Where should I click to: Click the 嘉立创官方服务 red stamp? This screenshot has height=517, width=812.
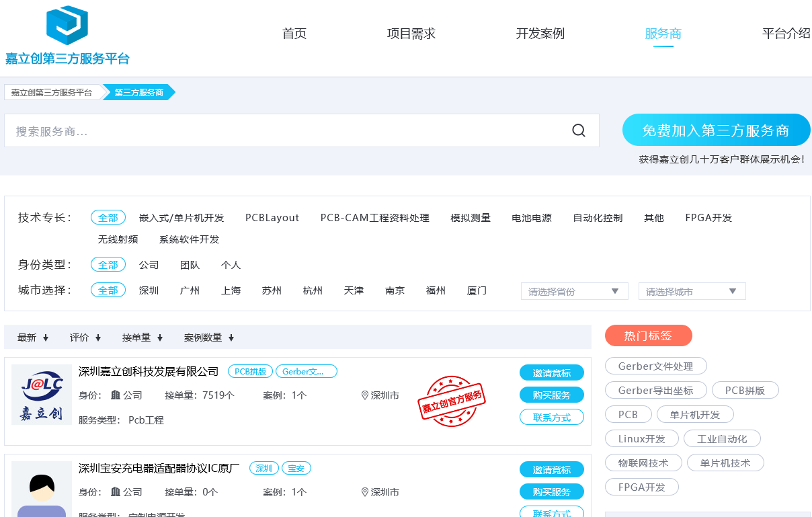coord(452,401)
